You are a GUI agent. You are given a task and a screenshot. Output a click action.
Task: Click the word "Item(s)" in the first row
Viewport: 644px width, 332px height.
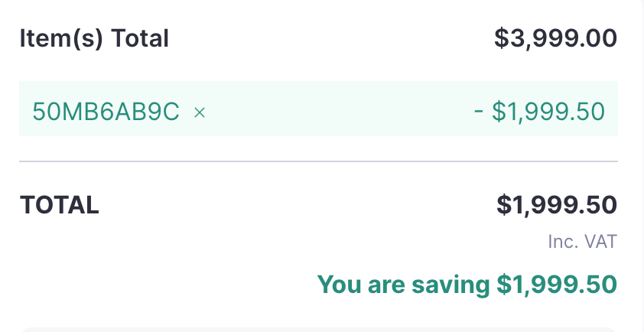[62, 37]
